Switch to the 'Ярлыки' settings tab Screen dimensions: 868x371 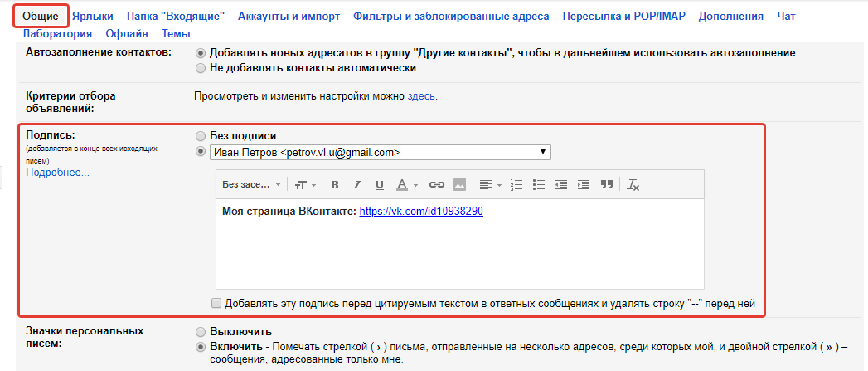(92, 16)
